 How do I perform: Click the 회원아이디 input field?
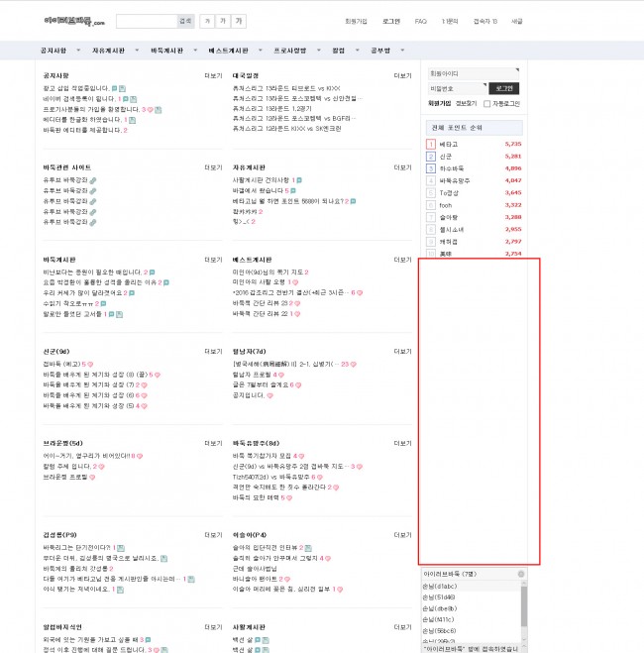pos(474,73)
